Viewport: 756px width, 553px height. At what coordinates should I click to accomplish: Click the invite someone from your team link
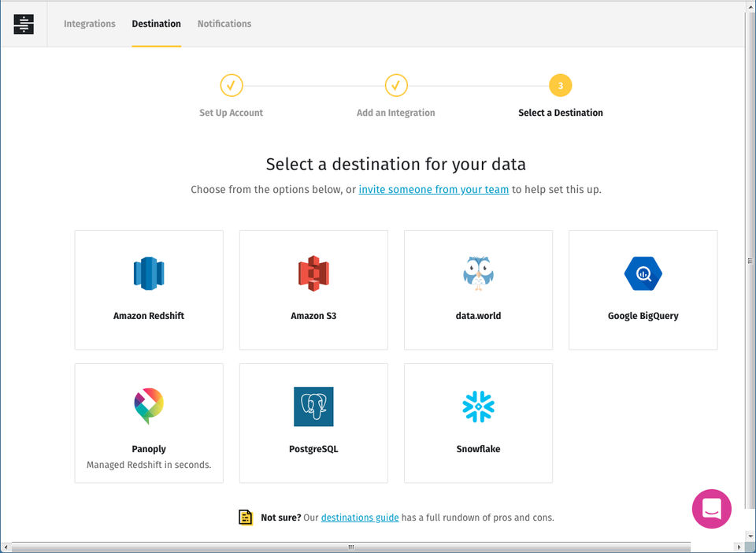click(434, 190)
